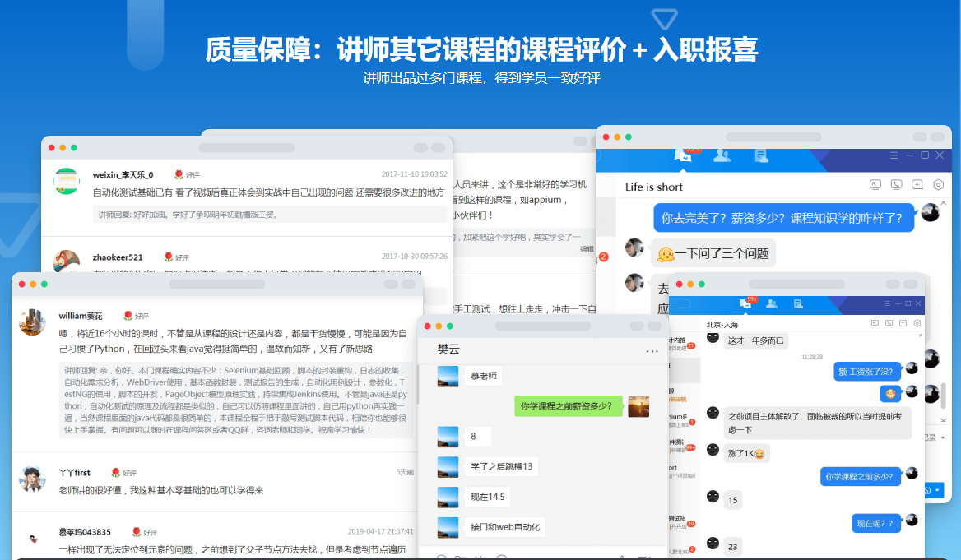Start a voice call with Life is short
Image resolution: width=961 pixels, height=560 pixels.
coord(896,185)
